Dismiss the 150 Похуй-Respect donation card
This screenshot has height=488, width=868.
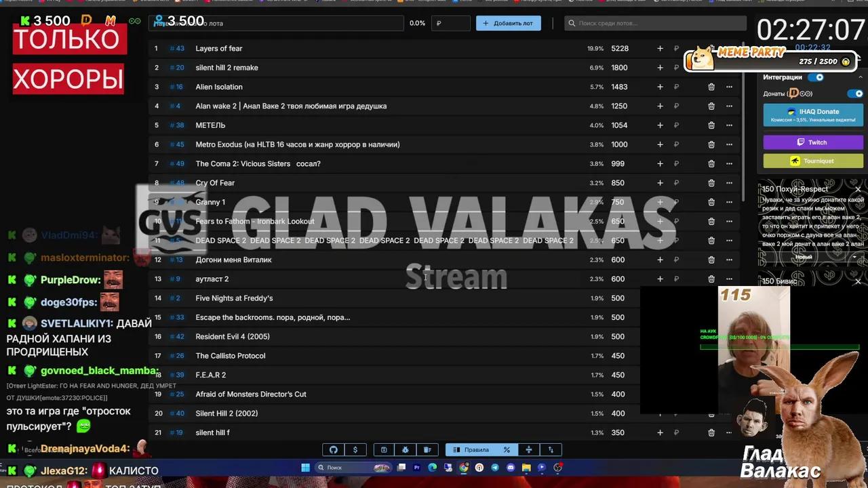point(858,189)
